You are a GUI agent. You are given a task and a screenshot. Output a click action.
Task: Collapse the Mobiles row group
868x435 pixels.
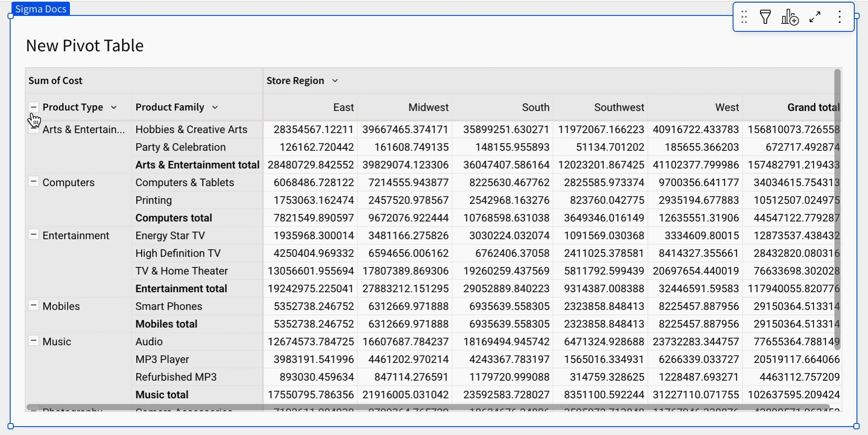point(33,305)
